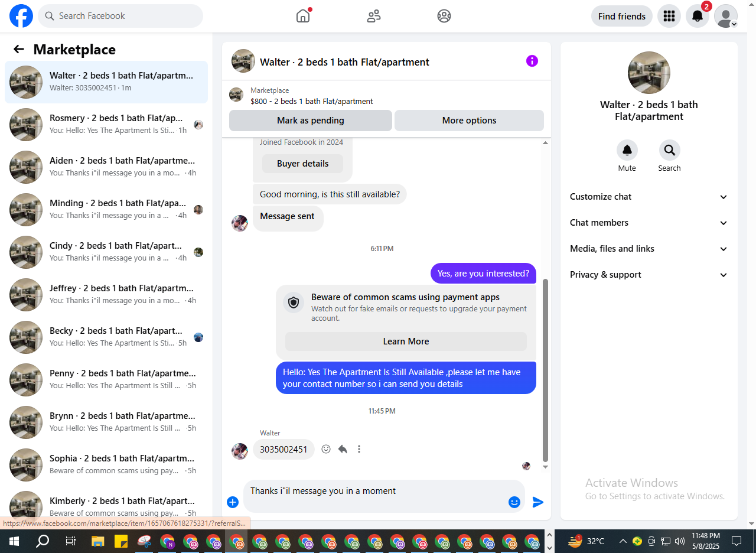756x553 pixels.
Task: Click the "Yes, are you interested?" message
Action: point(483,274)
